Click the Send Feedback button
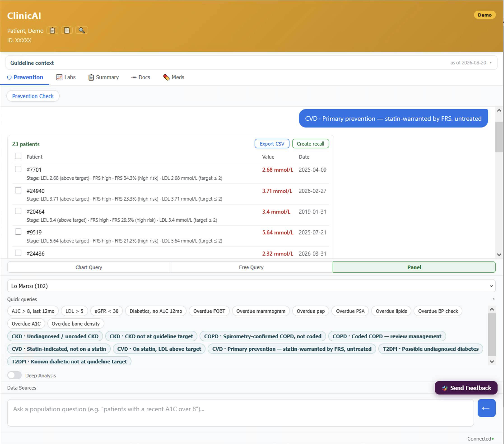Image resolution: width=504 pixels, height=444 pixels. (x=466, y=388)
